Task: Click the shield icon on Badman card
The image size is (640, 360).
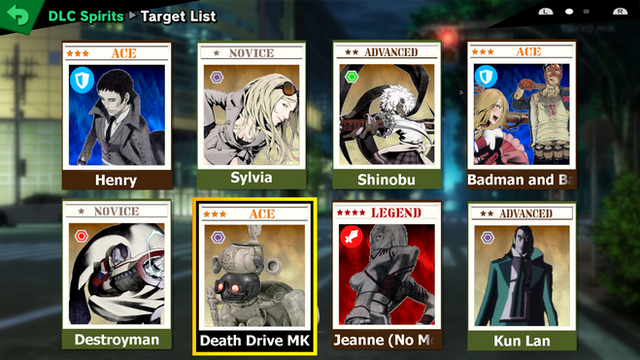Action: (486, 76)
